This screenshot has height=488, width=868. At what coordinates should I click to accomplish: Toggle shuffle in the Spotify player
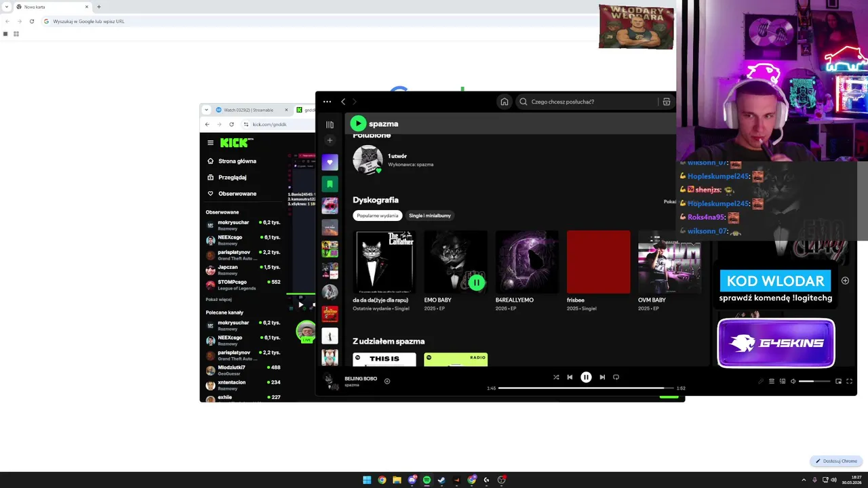coord(556,378)
